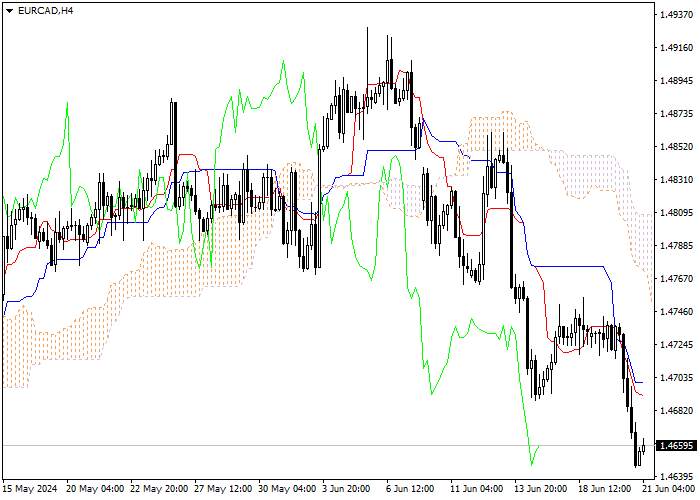Click the 13 Jun 20:00 time label
This screenshot has width=700, height=500.
pos(541,489)
